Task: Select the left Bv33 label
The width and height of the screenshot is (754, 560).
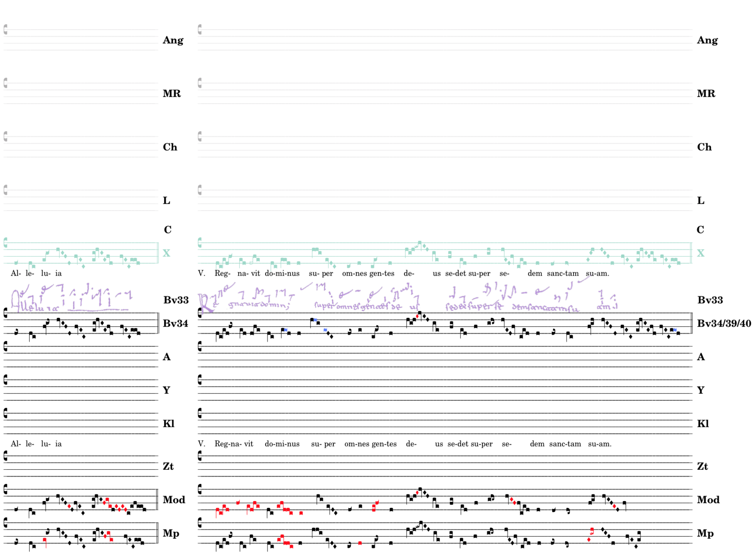Action: point(176,300)
